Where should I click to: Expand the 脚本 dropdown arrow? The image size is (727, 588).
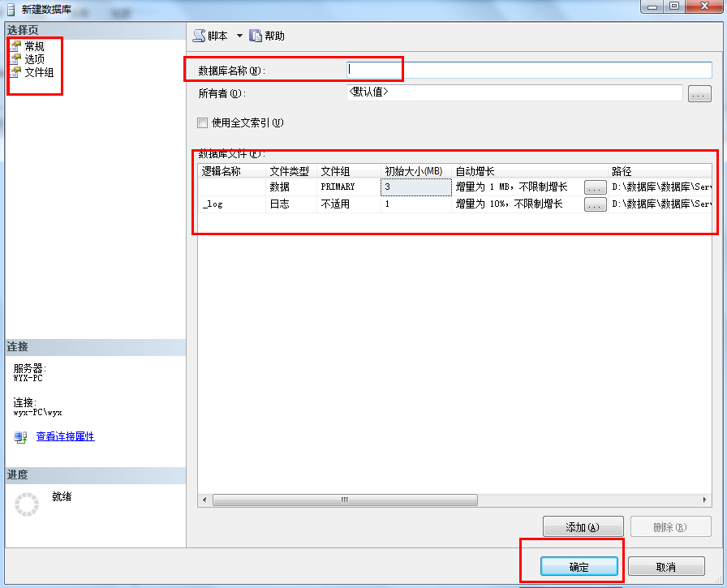239,36
